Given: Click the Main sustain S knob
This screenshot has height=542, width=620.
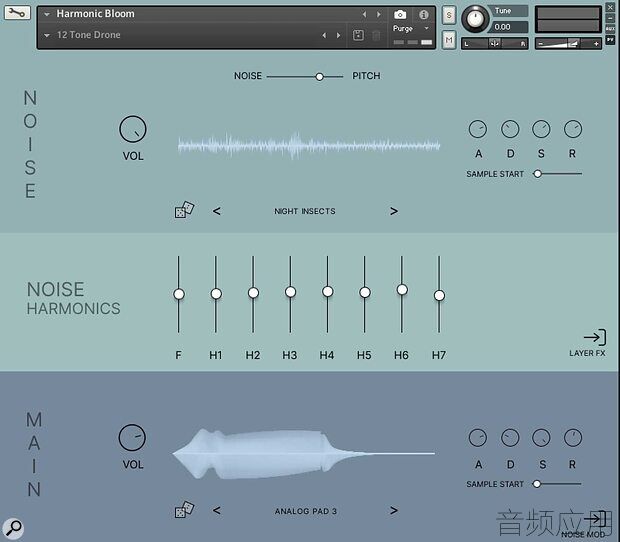Looking at the screenshot, I should (x=541, y=438).
